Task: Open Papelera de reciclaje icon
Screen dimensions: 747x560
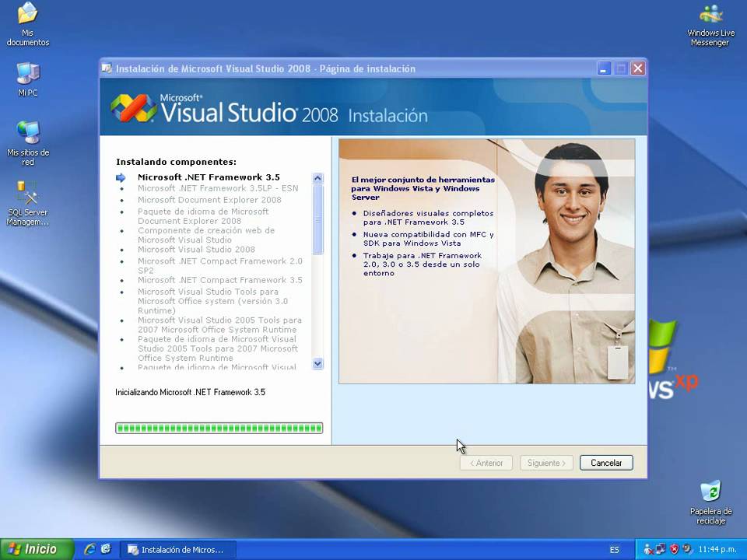Action: coord(710,502)
